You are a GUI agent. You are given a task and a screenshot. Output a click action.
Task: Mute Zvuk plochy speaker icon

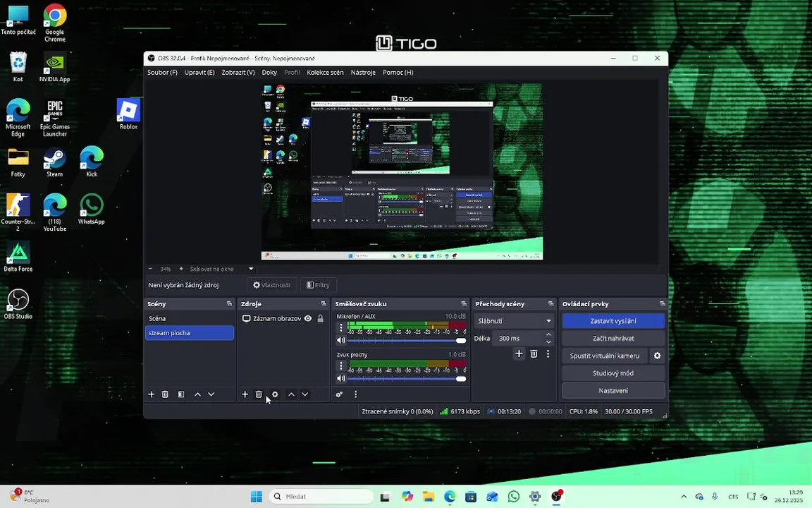pyautogui.click(x=340, y=379)
